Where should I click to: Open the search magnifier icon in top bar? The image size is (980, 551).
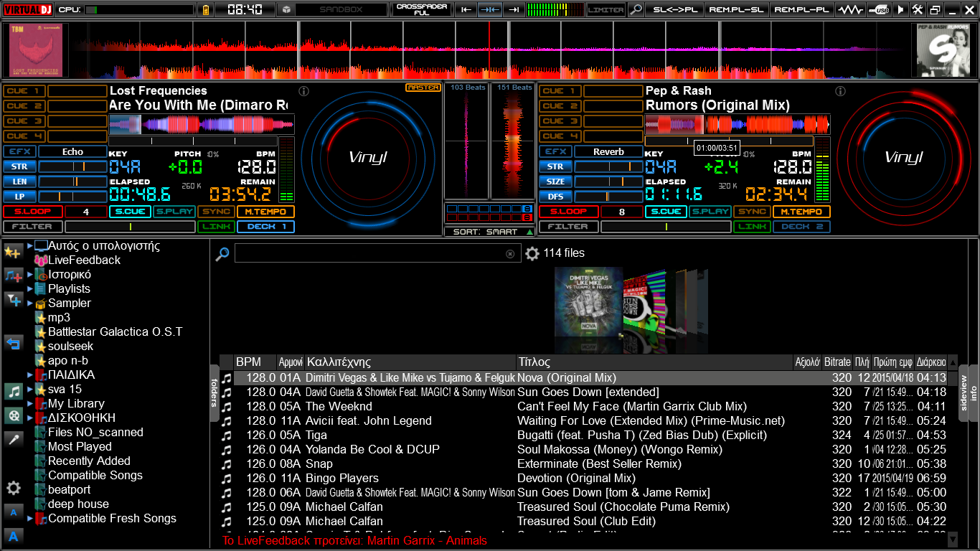636,10
